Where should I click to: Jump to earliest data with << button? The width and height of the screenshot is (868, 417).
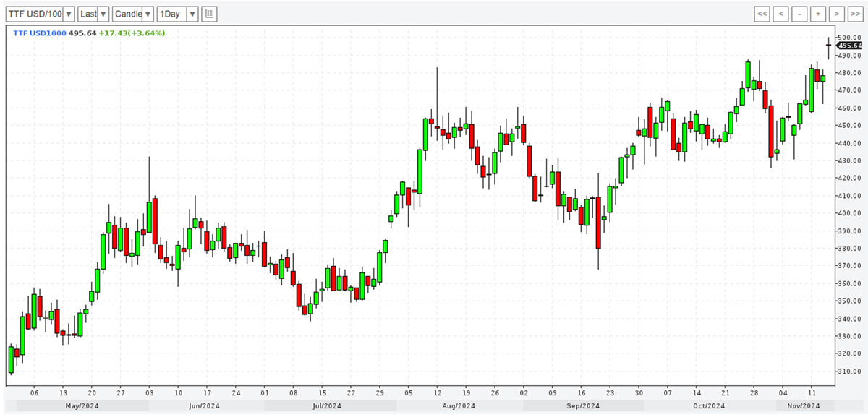pyautogui.click(x=762, y=14)
